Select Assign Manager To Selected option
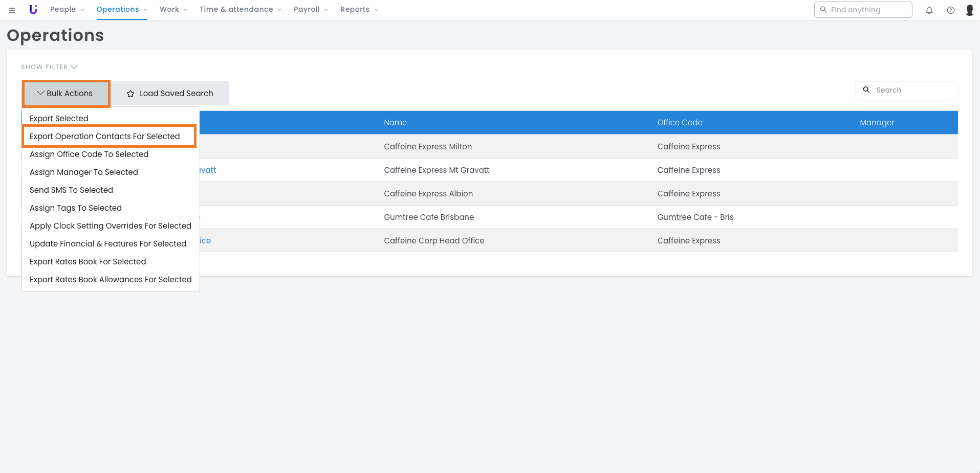The width and height of the screenshot is (980, 473). [x=84, y=172]
